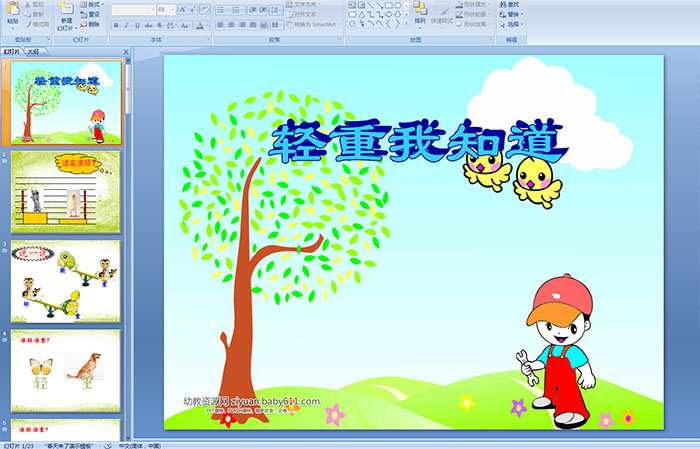Select the Triangle shape in gallery

361,14
